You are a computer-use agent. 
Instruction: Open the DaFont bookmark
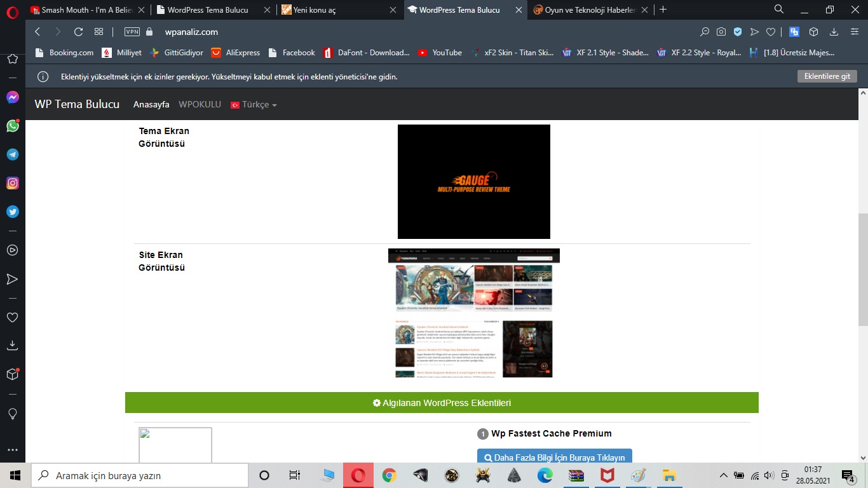[x=366, y=53]
